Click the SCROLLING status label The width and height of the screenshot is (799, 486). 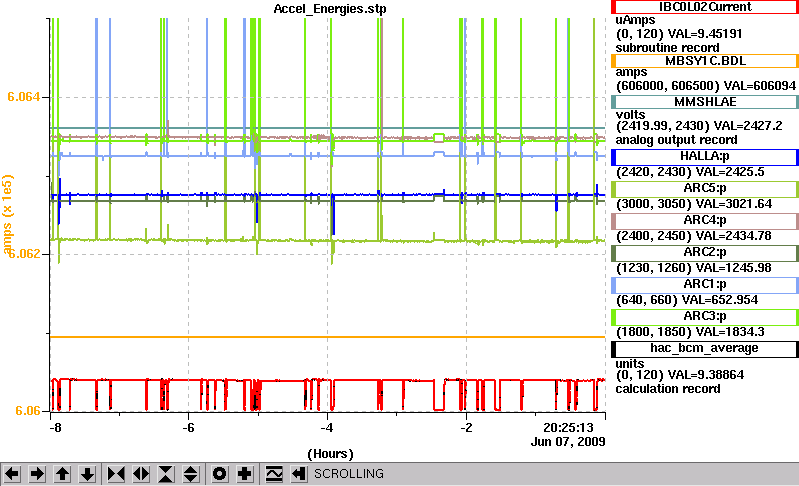tap(349, 474)
